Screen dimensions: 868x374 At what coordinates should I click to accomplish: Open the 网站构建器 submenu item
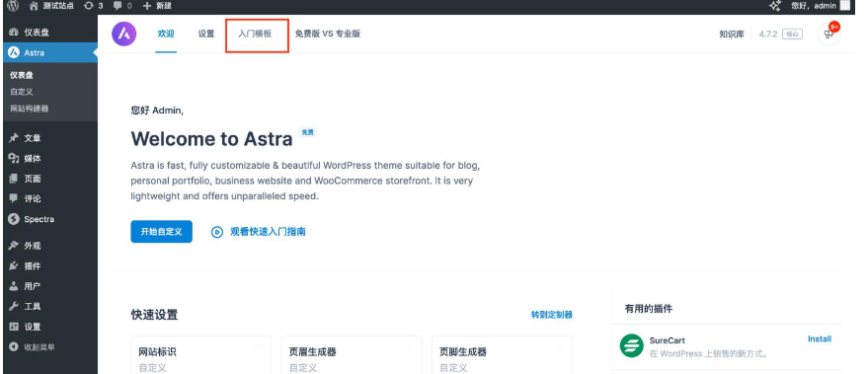point(30,109)
